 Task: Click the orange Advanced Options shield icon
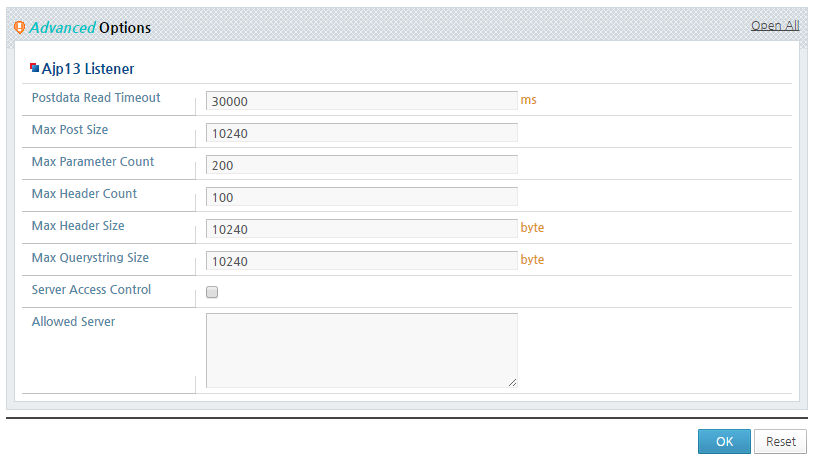(x=19, y=27)
